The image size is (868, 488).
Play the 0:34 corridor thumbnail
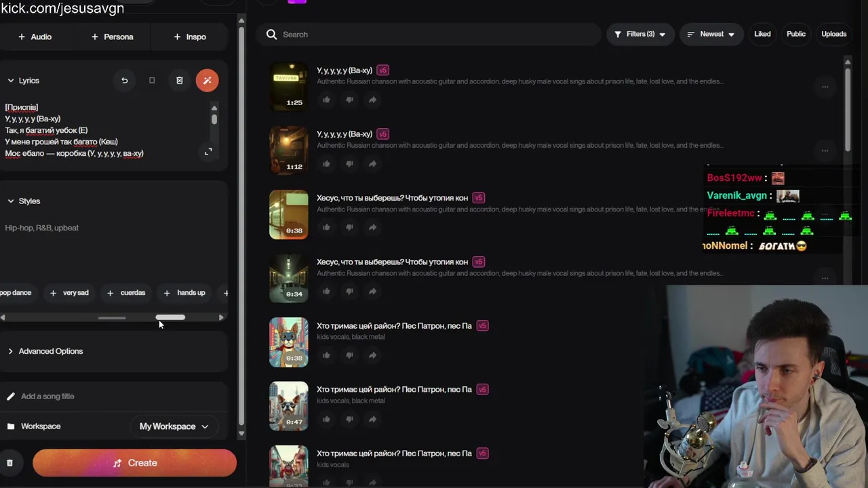point(288,279)
